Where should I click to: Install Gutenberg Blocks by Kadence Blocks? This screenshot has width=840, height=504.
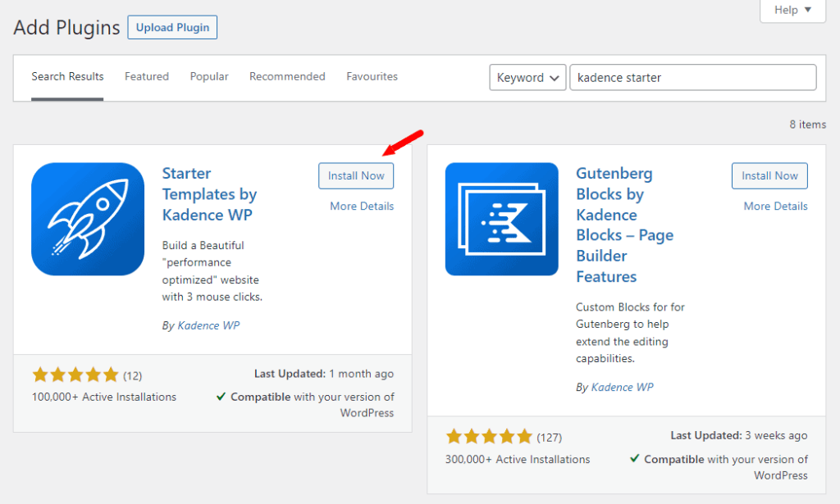769,175
